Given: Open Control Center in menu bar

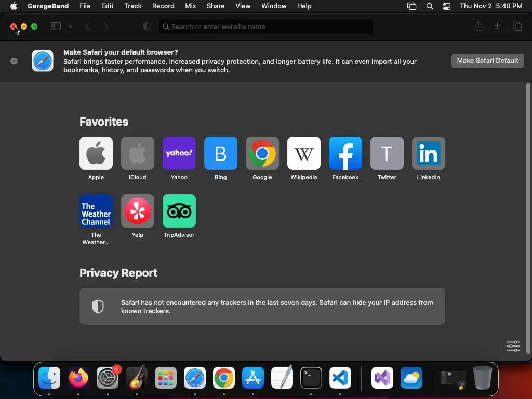Looking at the screenshot, I should (447, 6).
